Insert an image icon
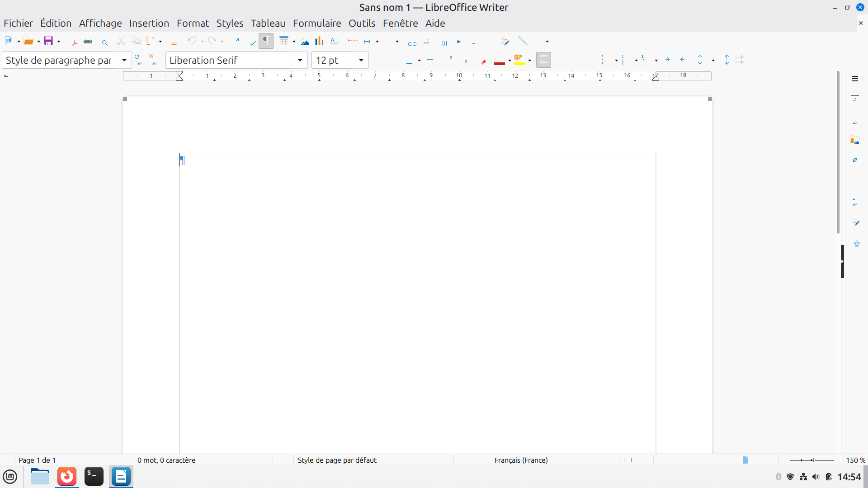Image resolution: width=868 pixels, height=488 pixels. [x=305, y=42]
